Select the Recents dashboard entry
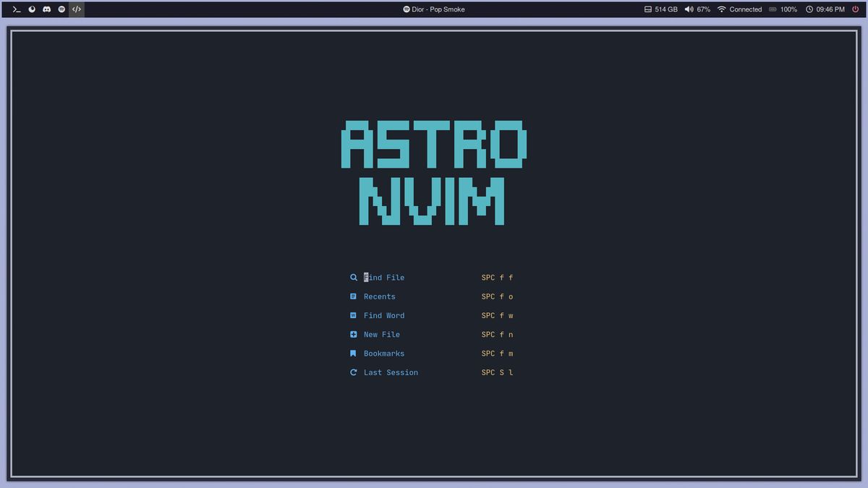 click(379, 296)
